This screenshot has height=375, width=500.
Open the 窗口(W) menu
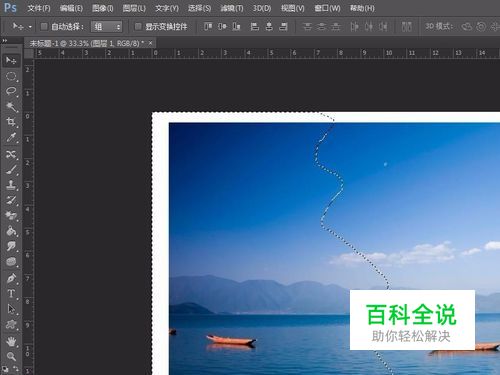coord(327,8)
